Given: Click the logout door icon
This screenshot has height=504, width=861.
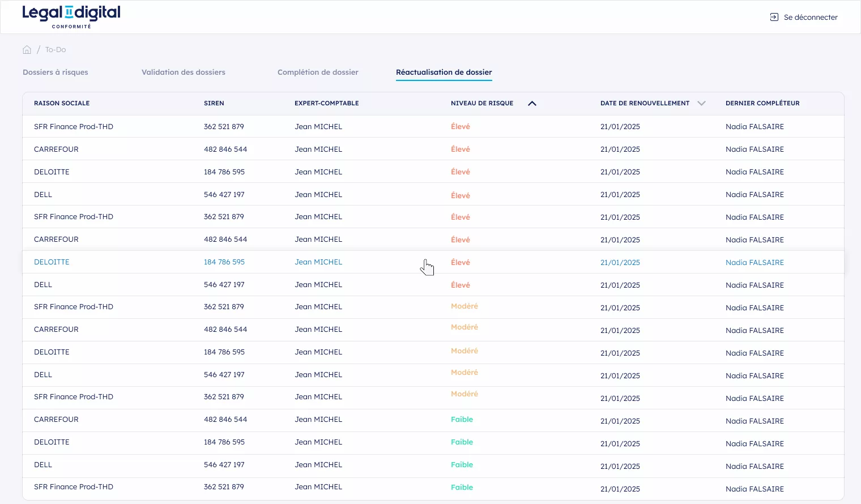Looking at the screenshot, I should pyautogui.click(x=774, y=17).
